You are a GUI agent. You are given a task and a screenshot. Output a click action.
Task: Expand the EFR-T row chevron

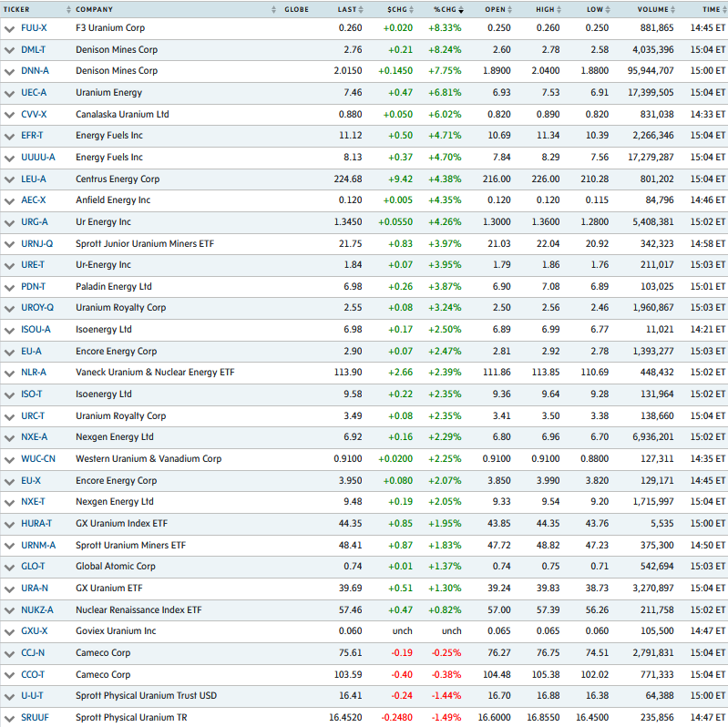point(9,137)
